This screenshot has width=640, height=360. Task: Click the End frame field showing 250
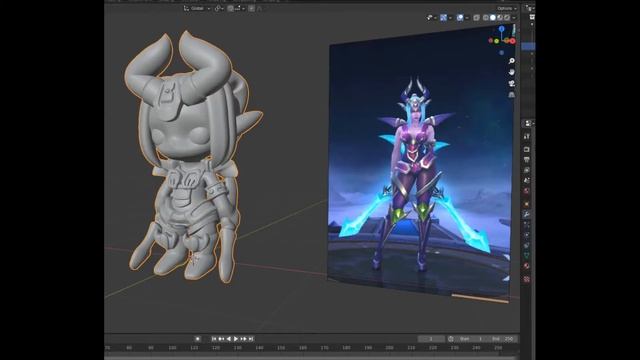coord(503,339)
